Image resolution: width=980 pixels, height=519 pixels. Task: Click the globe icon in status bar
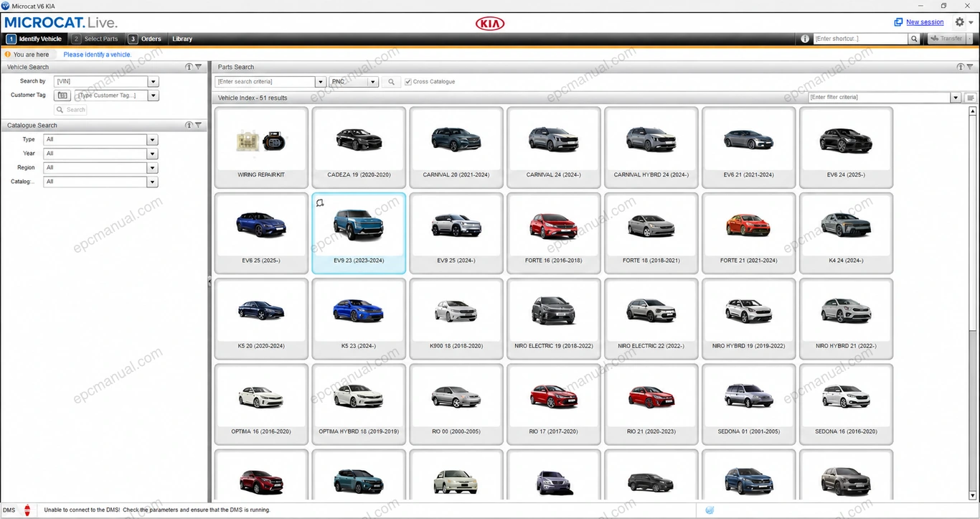coord(710,510)
